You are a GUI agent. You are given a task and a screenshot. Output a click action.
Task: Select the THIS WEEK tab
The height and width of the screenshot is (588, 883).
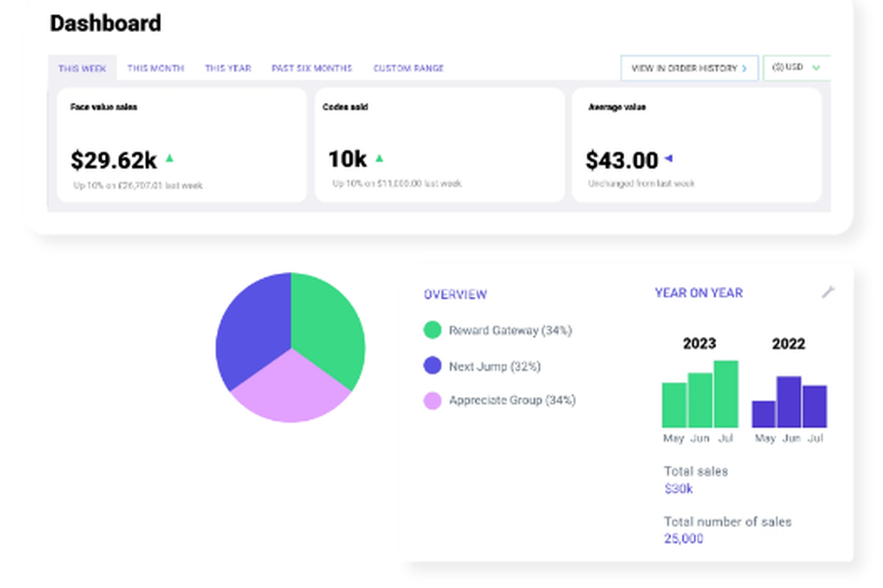82,68
